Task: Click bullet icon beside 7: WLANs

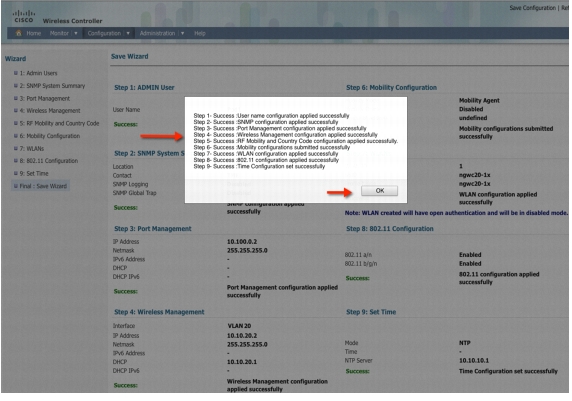Action: point(16,149)
